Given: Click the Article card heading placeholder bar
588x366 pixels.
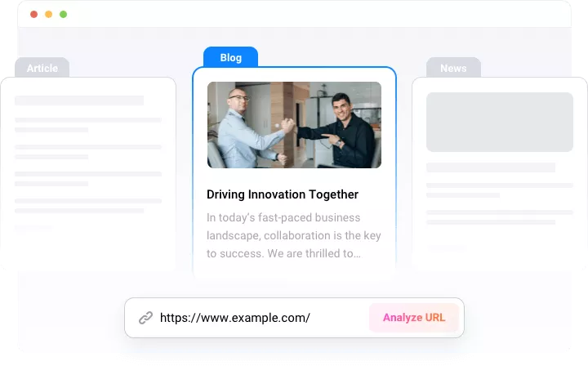Looking at the screenshot, I should coord(79,100).
